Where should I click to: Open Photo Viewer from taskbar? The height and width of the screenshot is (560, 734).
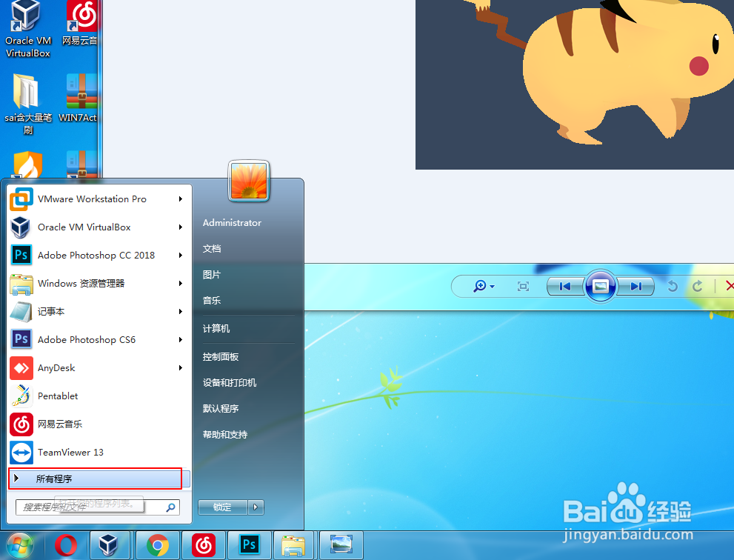pyautogui.click(x=341, y=545)
